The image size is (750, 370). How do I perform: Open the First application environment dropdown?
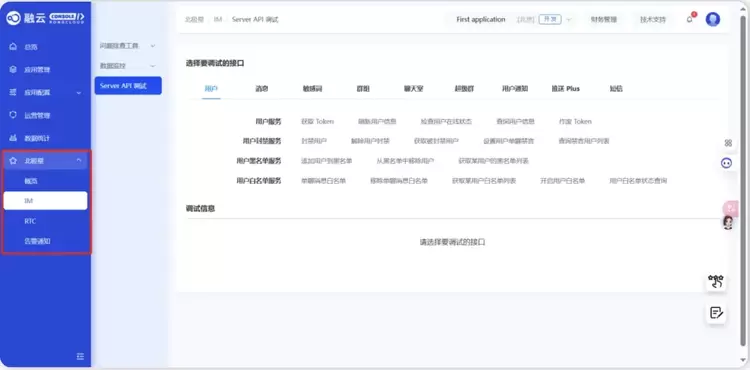point(569,20)
